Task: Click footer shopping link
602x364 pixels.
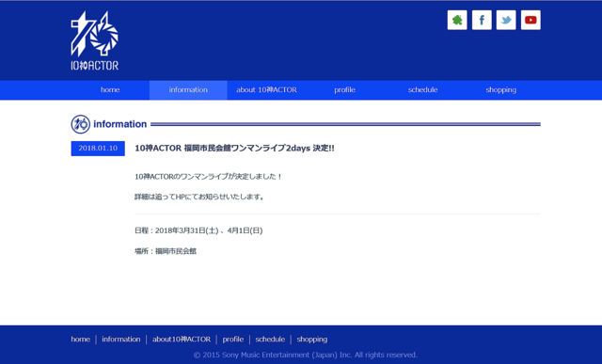Action: (x=311, y=340)
